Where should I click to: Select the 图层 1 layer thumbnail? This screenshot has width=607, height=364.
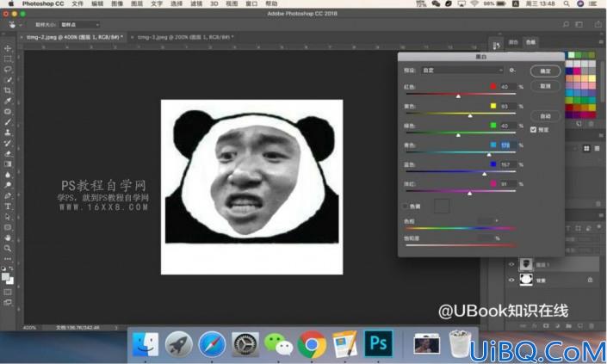[x=526, y=264]
